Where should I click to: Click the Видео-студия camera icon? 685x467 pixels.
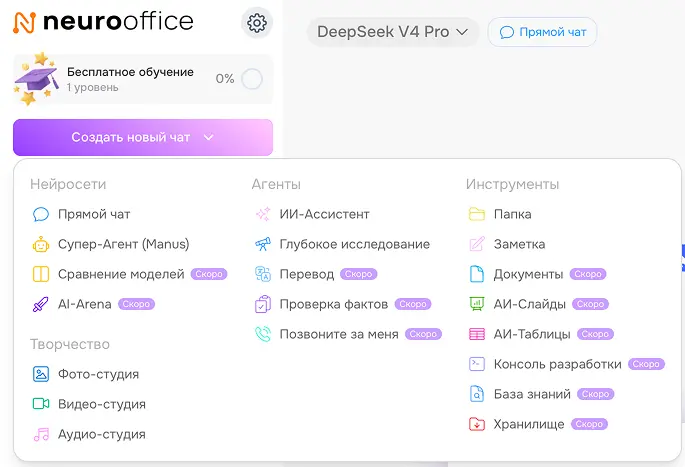41,404
